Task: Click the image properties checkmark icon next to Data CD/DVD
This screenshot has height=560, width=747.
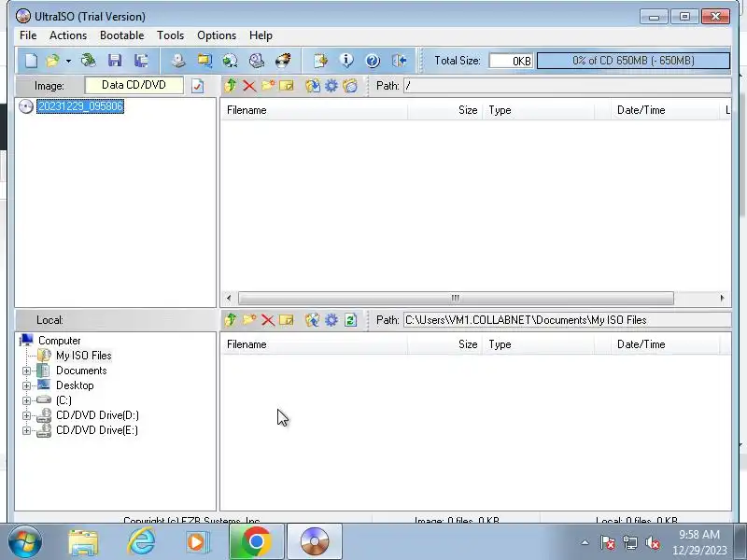Action: click(198, 86)
